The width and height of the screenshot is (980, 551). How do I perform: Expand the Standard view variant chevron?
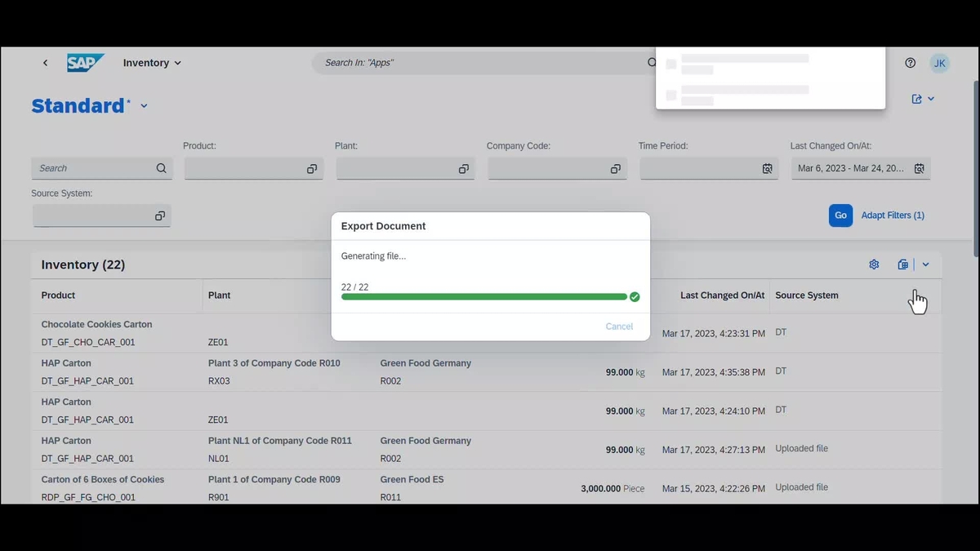[144, 106]
